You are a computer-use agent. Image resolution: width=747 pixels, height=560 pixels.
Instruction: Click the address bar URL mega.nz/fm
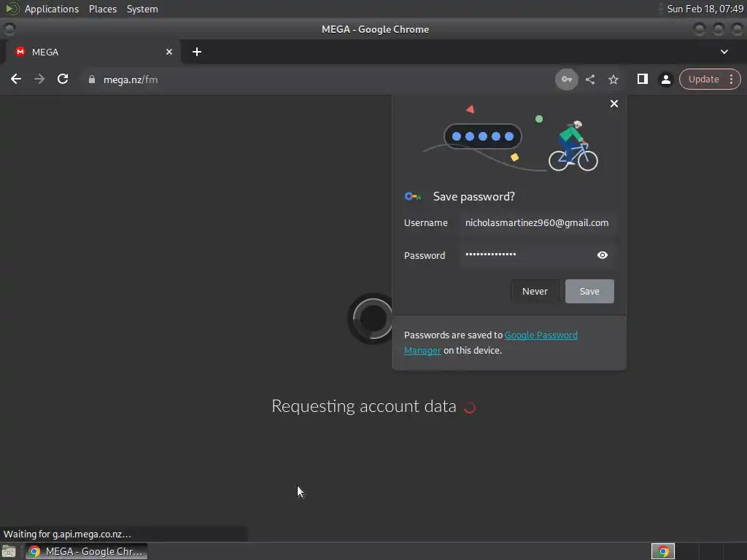(131, 79)
